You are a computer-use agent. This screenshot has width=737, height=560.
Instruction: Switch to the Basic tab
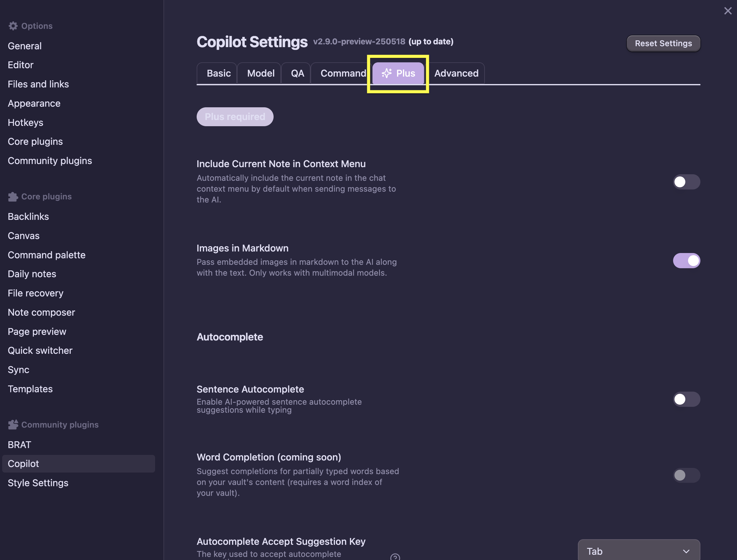(218, 73)
